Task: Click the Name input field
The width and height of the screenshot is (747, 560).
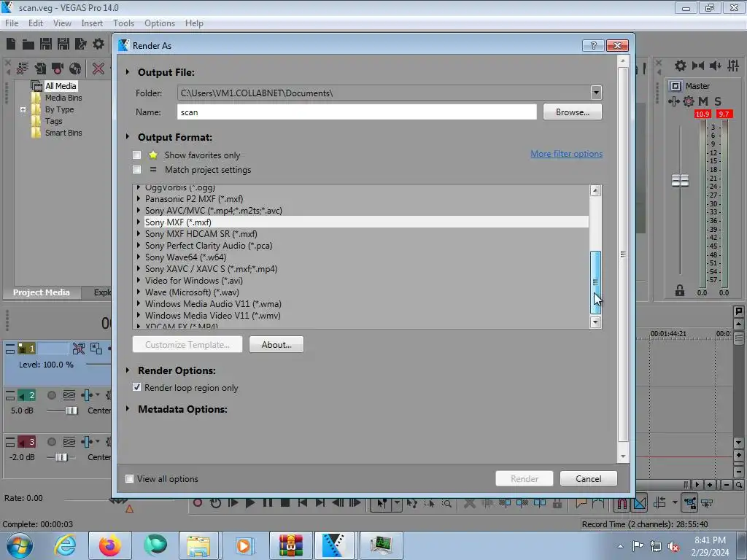Action: tap(357, 112)
